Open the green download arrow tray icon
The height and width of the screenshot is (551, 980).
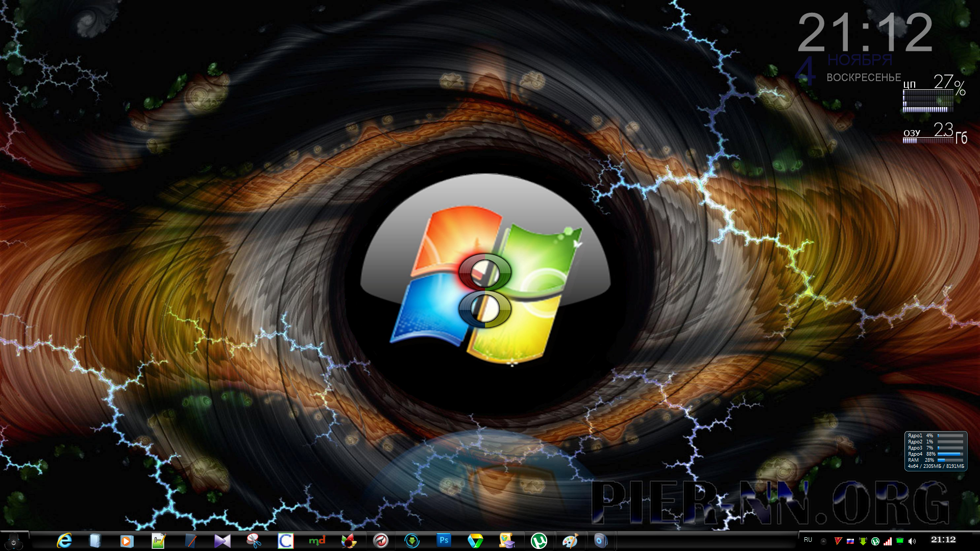(x=863, y=541)
